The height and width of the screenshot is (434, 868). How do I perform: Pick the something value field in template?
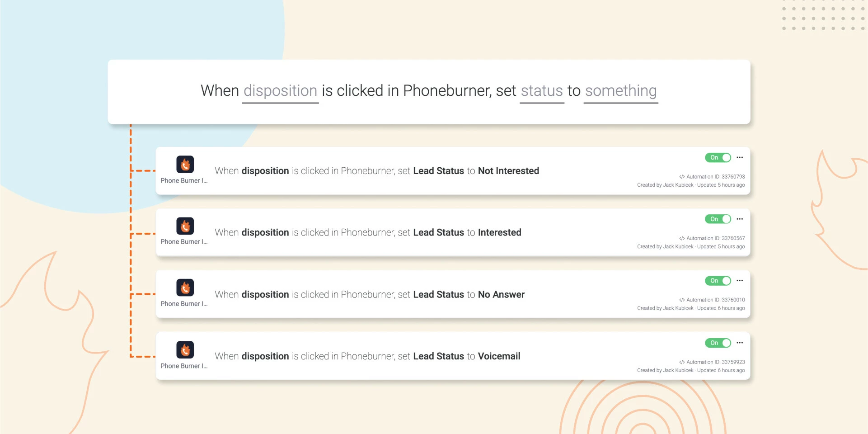(x=621, y=91)
